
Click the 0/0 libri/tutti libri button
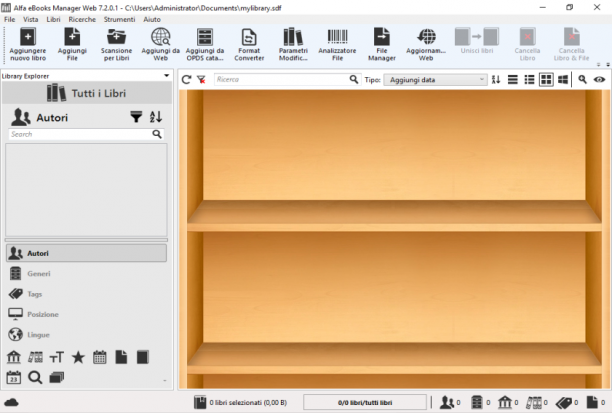tap(365, 402)
